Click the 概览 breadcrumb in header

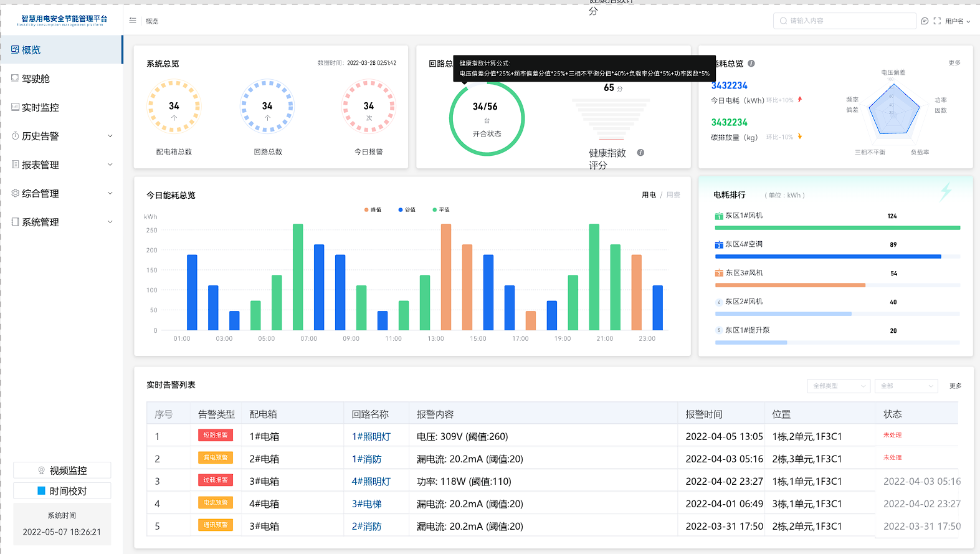click(x=152, y=21)
